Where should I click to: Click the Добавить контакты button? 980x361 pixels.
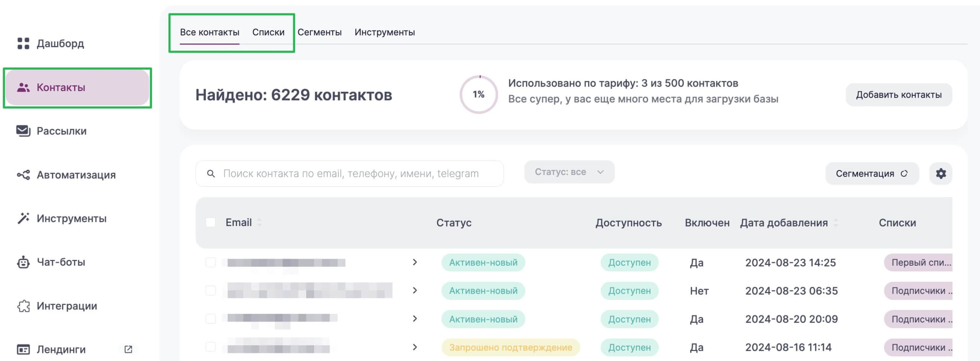[x=899, y=95]
